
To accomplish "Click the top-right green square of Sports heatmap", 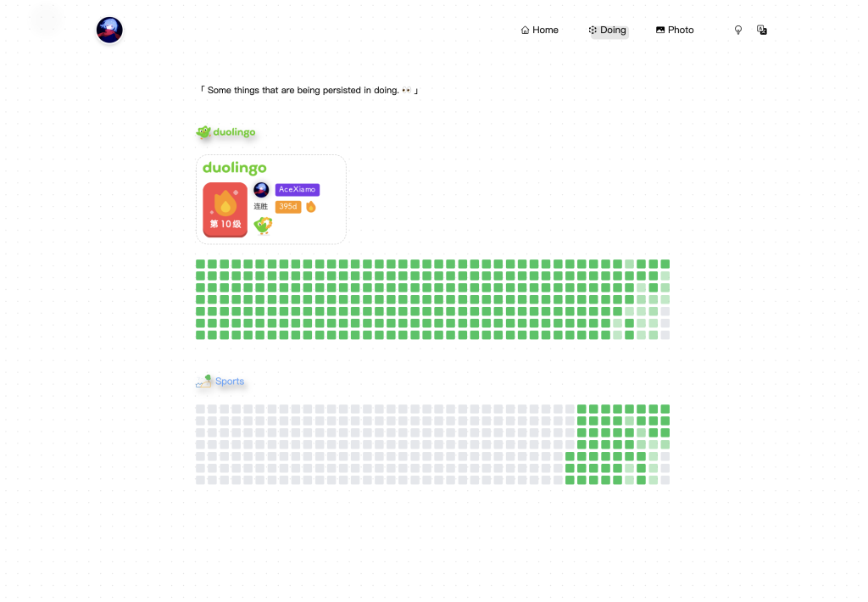I will (x=665, y=409).
